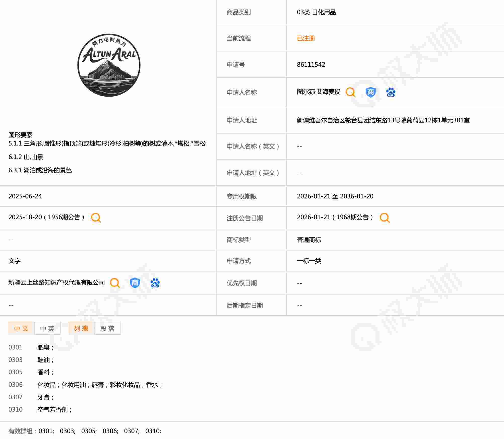Click Baidu paw icon beside applicant name
Screen dimensions: 504x439
coord(391,92)
